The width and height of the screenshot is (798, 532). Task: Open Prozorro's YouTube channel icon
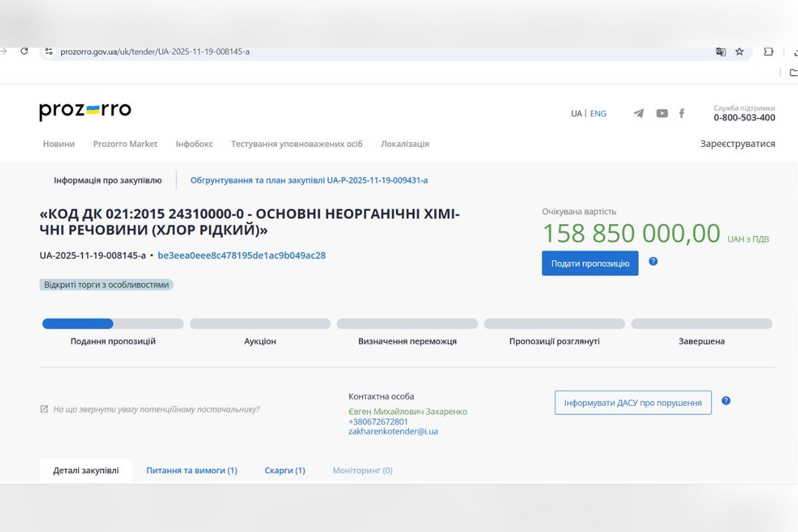662,113
